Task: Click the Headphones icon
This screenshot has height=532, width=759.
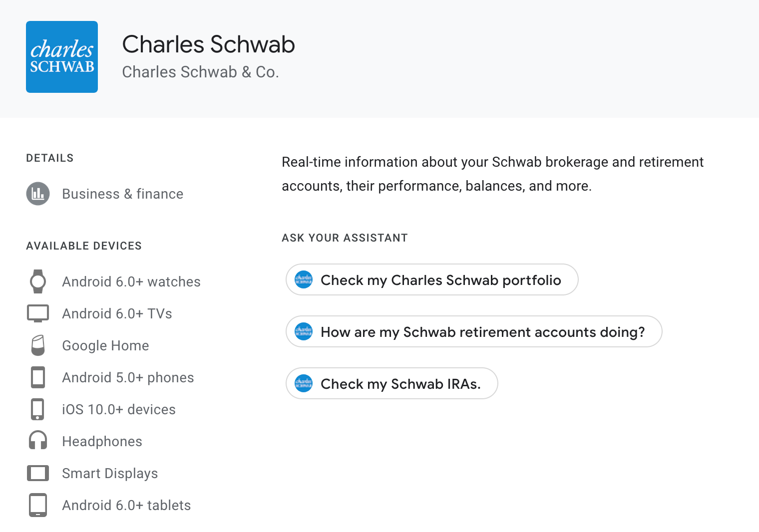Action: click(38, 441)
